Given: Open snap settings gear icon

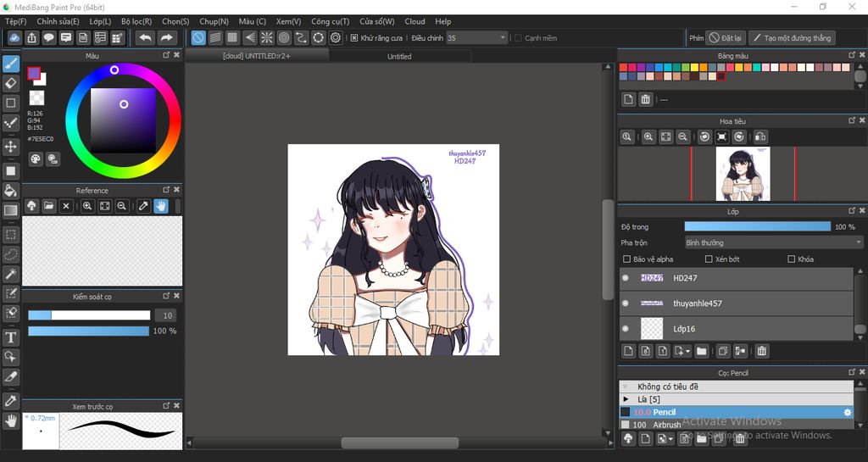Looking at the screenshot, I should pos(336,37).
